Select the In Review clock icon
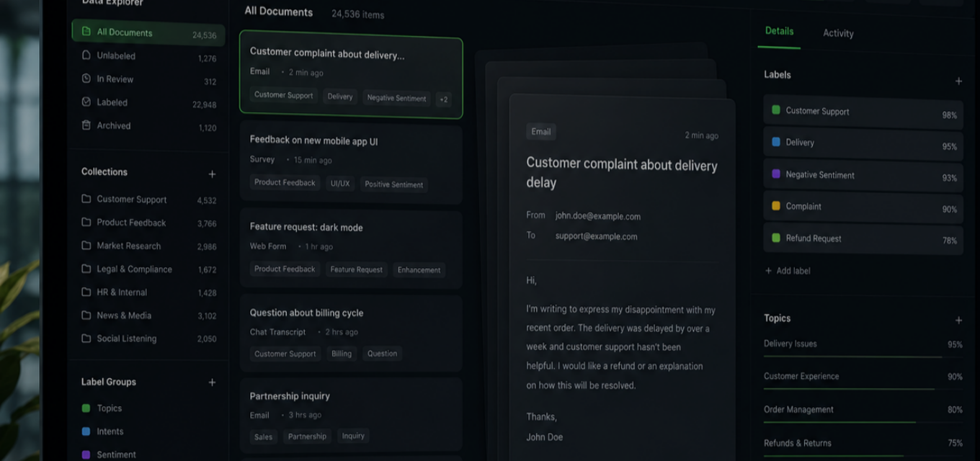 point(86,79)
